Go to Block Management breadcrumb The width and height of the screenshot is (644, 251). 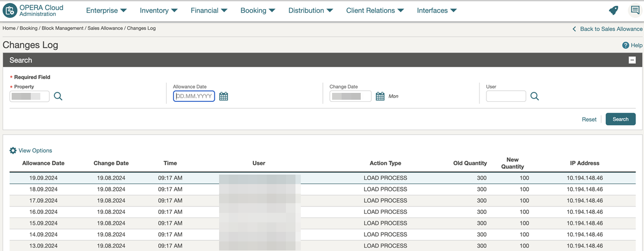coord(63,28)
